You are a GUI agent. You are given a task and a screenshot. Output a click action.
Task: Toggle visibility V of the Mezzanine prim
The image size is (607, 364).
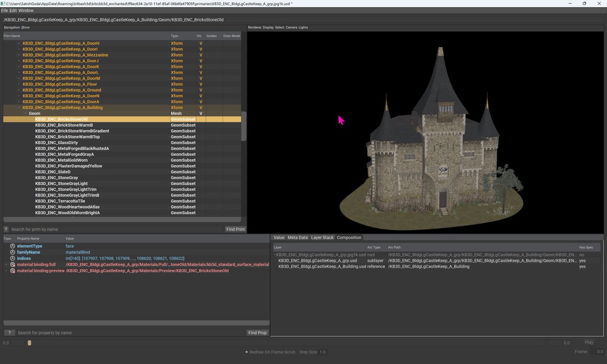[x=201, y=55]
